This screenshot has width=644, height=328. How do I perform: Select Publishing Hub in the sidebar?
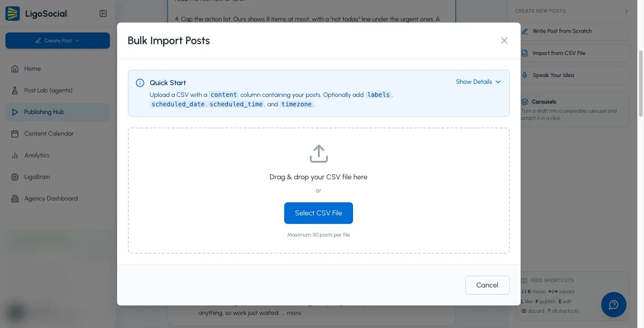[58, 112]
